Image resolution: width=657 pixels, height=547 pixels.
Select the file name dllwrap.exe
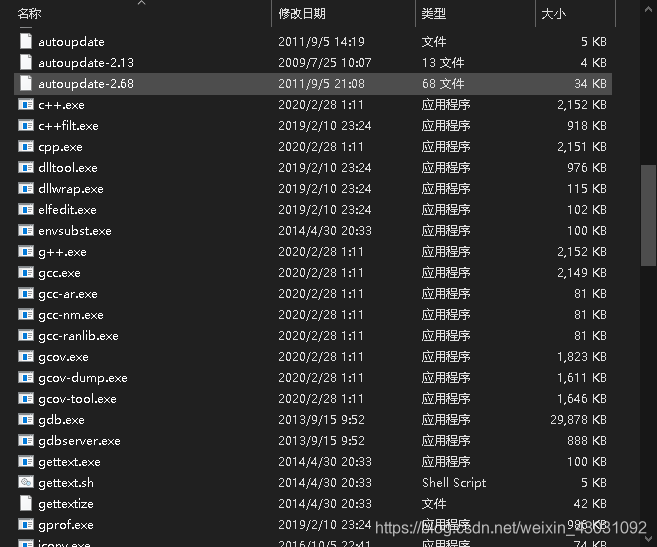coord(71,189)
